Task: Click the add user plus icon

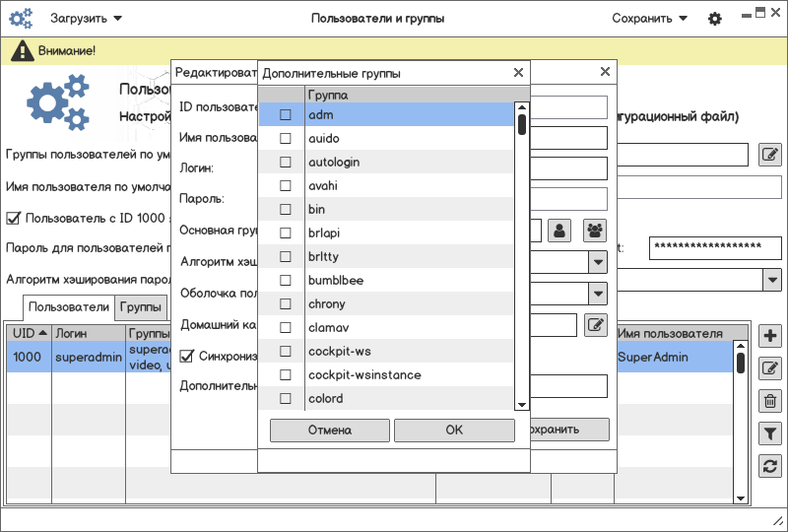Action: click(x=770, y=336)
